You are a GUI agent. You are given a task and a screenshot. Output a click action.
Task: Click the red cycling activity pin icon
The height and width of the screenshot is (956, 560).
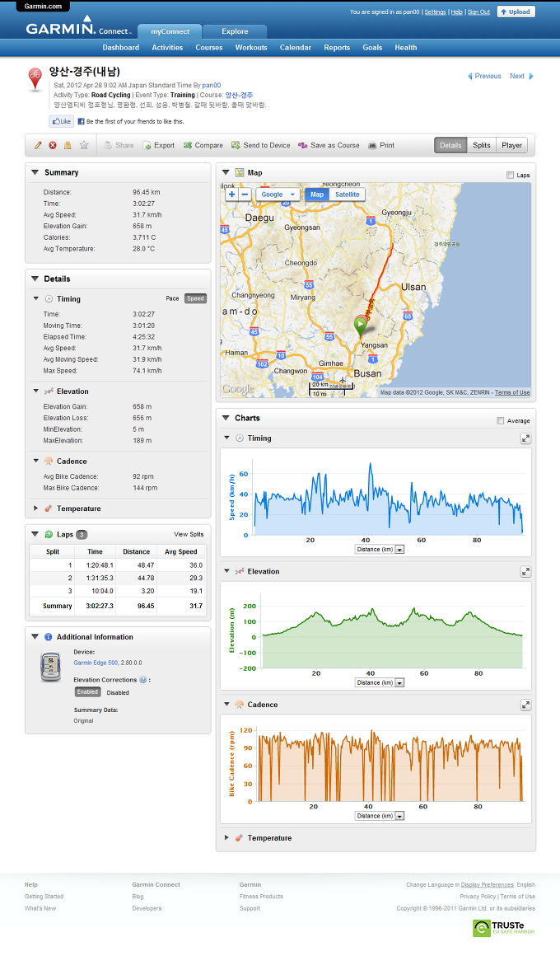(x=35, y=79)
